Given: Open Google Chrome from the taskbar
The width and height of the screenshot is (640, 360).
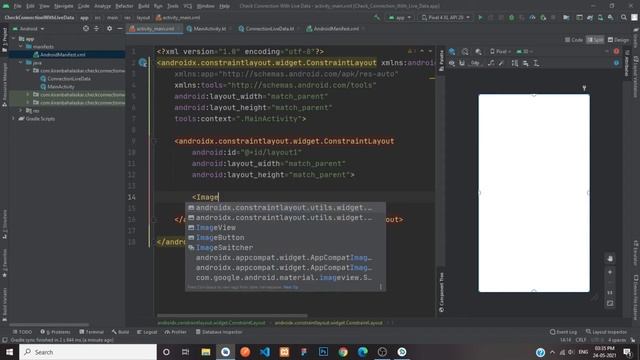Looking at the screenshot, I should 343,352.
